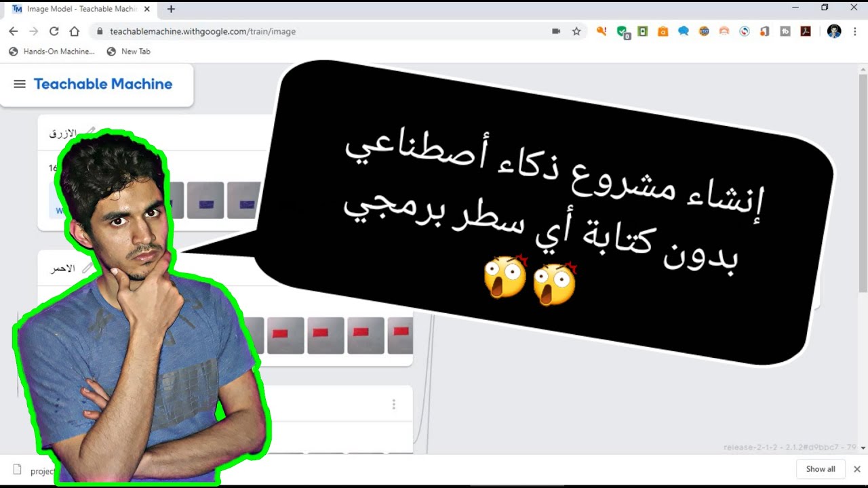Click the Teachable Machine logo
Image resolution: width=868 pixels, height=488 pixels.
point(103,84)
